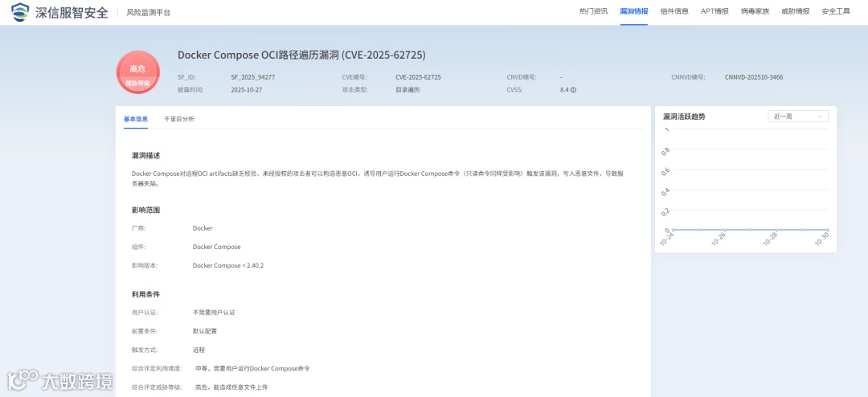Click the 深信服智安全 shield logo

click(20, 11)
